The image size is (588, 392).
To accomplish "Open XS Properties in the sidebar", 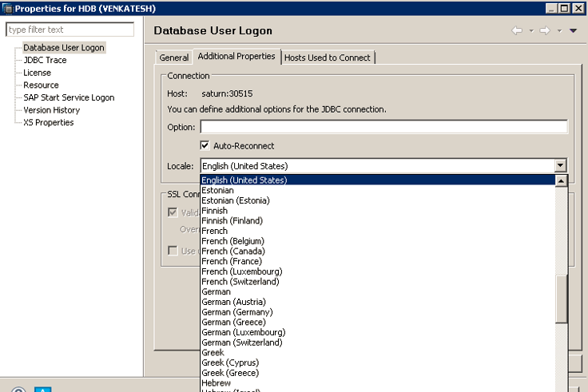I will (x=48, y=122).
